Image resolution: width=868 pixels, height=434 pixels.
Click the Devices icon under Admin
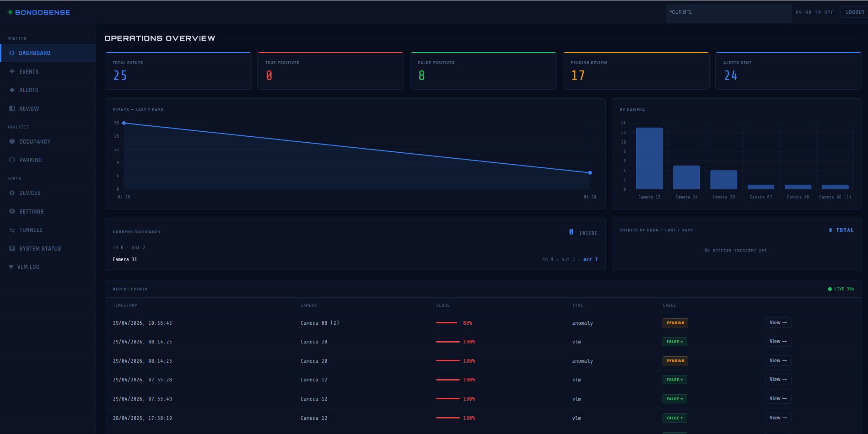[12, 193]
